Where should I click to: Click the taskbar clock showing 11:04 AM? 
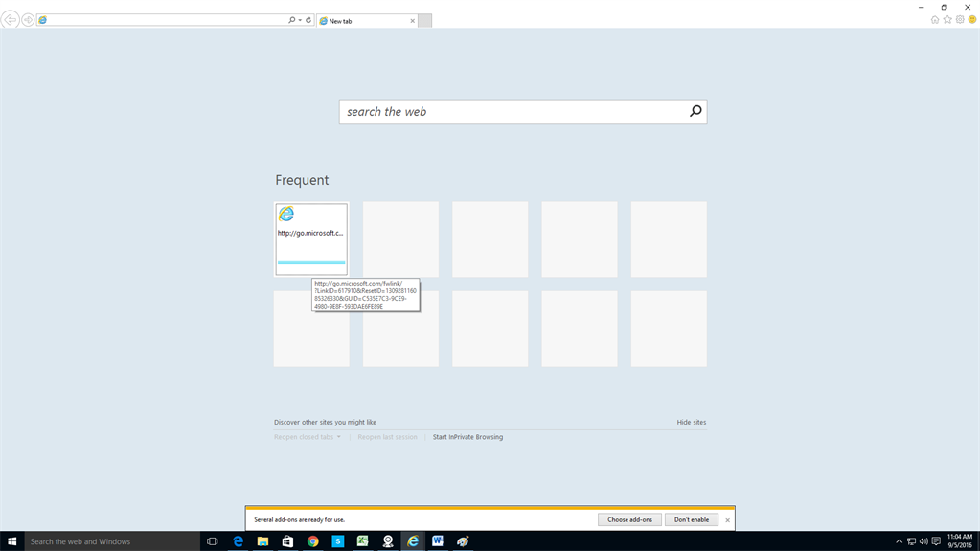pyautogui.click(x=960, y=541)
